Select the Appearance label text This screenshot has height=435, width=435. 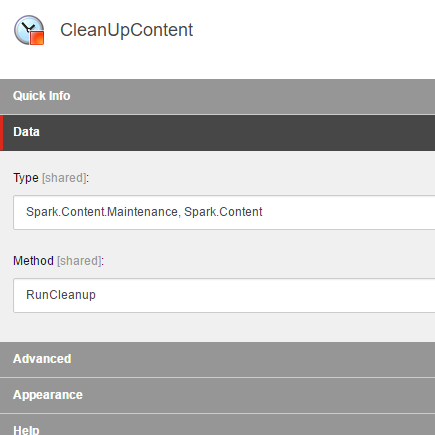[x=48, y=395]
